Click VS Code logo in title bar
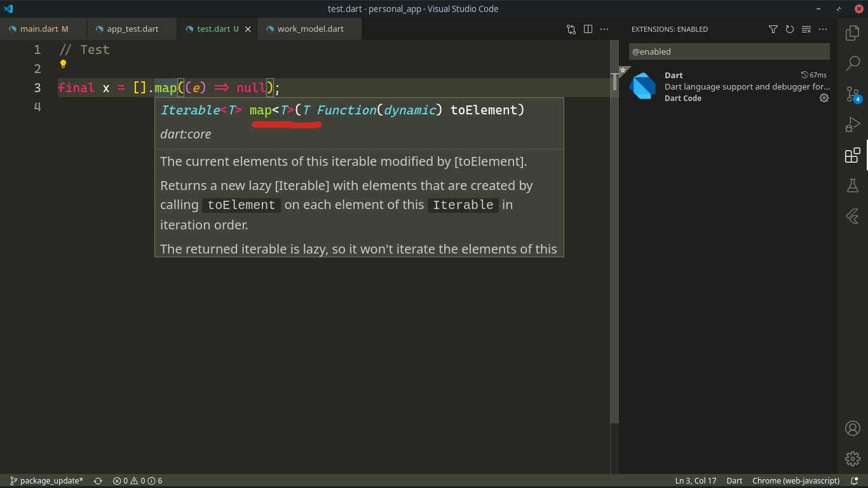The image size is (868, 488). (x=8, y=9)
